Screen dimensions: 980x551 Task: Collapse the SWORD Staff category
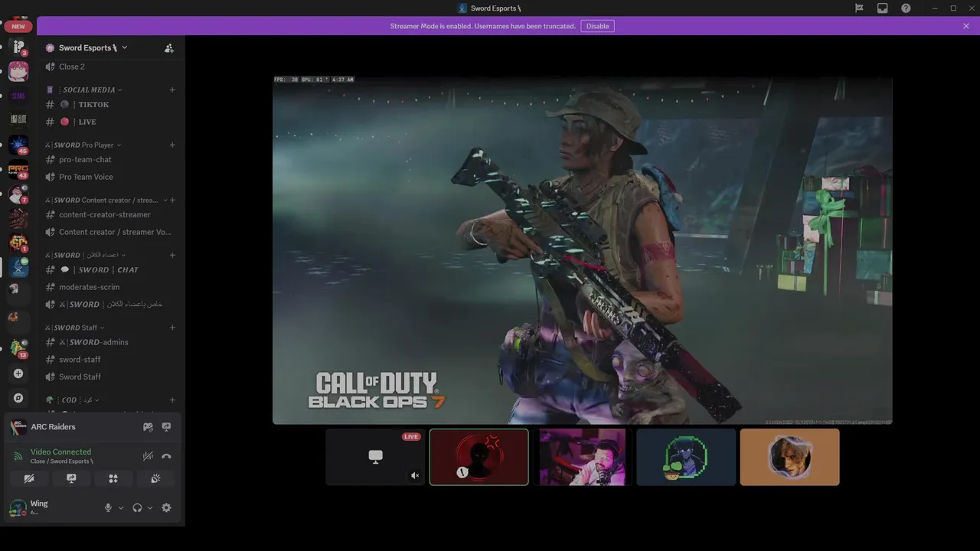[x=75, y=328]
